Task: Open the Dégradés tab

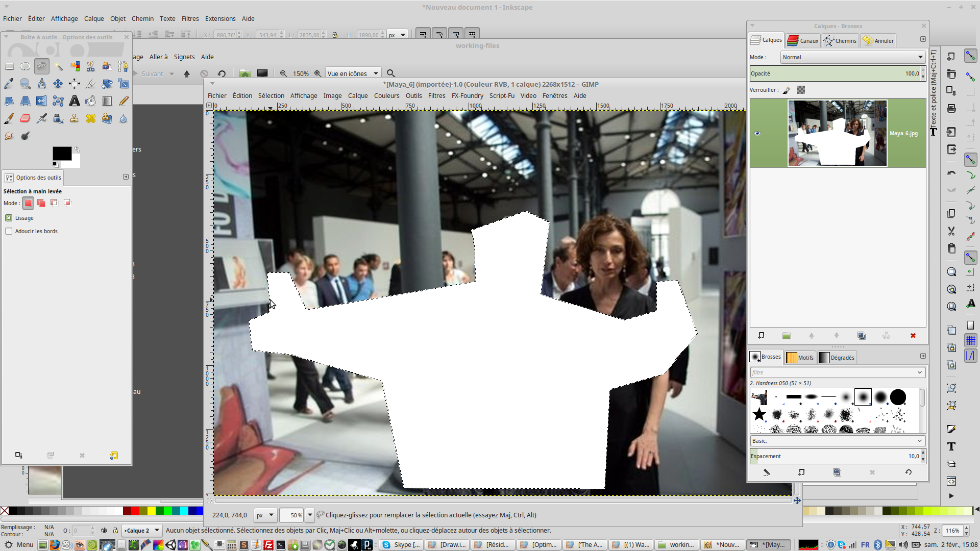Action: (x=837, y=358)
